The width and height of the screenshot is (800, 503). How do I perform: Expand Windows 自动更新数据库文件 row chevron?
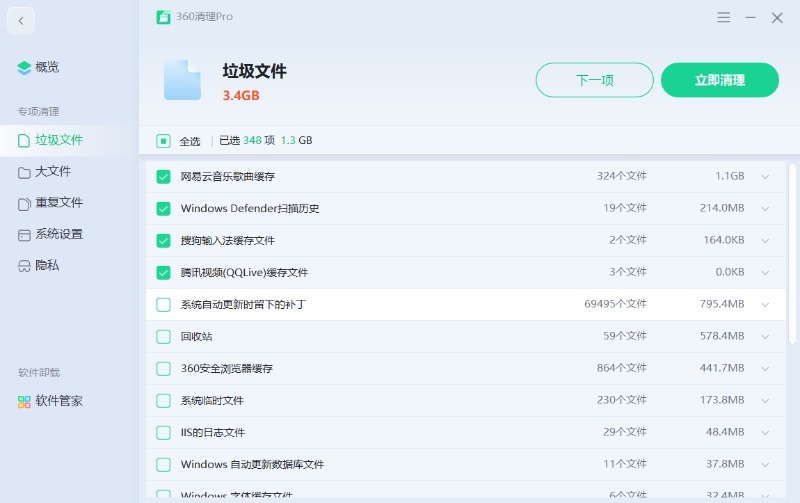765,465
